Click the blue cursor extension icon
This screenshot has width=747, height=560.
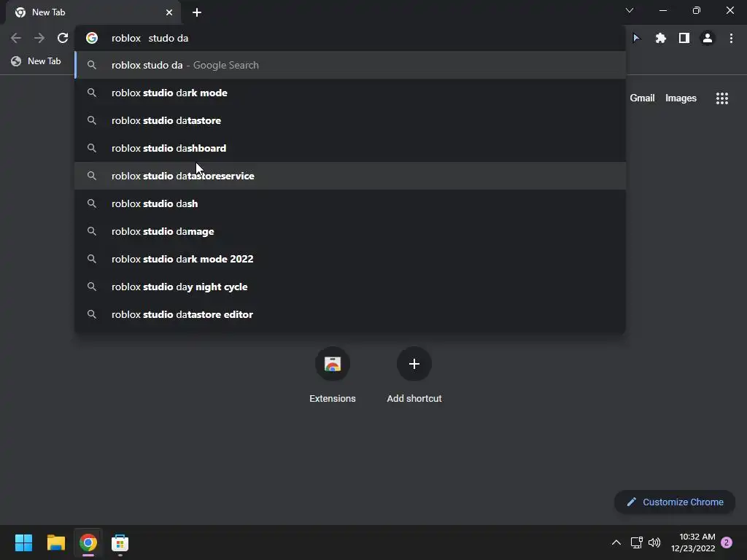pos(636,38)
